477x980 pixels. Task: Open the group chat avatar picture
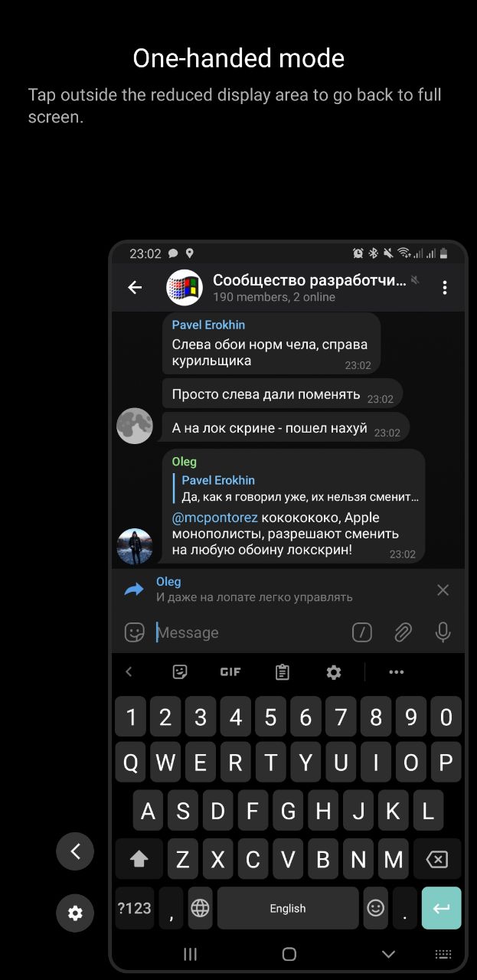click(x=185, y=288)
